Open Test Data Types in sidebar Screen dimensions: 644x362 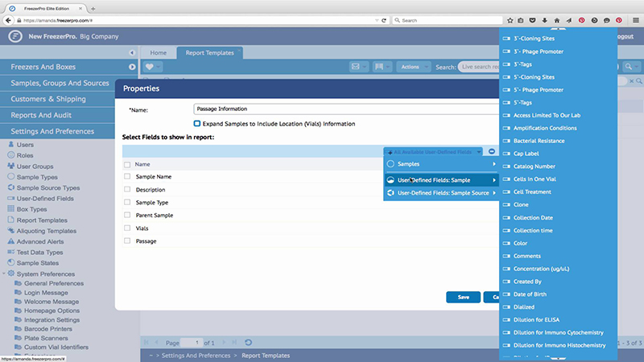click(39, 252)
